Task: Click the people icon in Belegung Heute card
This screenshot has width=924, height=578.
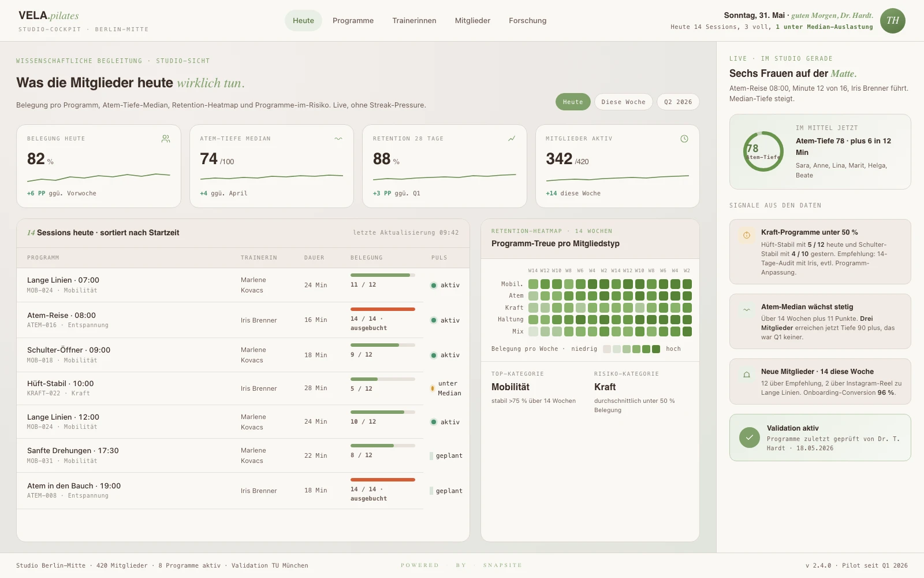Action: click(x=166, y=139)
